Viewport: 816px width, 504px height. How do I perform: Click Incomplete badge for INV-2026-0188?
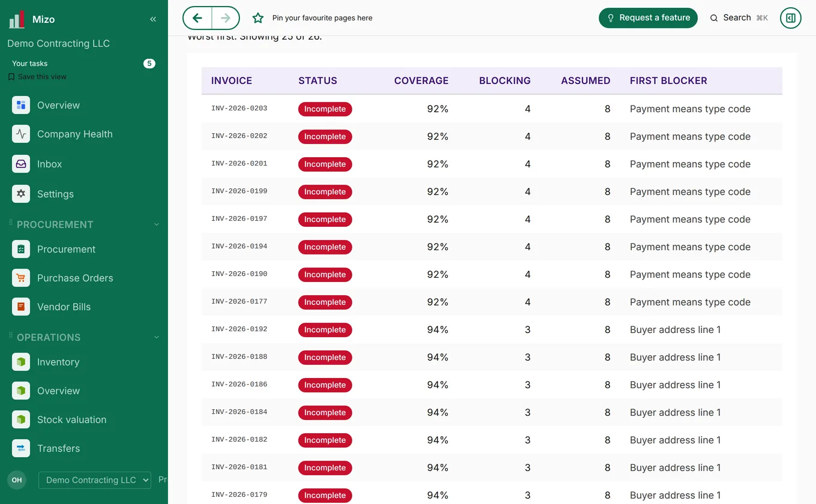click(325, 357)
